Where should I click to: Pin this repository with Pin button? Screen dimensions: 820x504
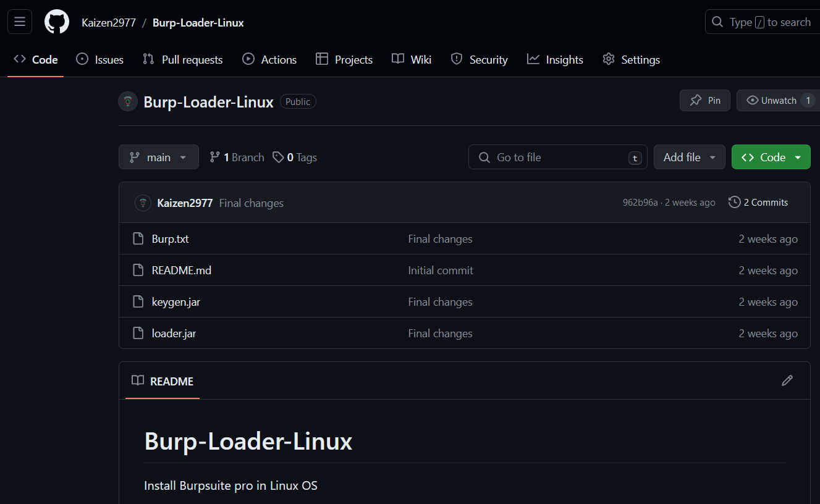(x=705, y=100)
